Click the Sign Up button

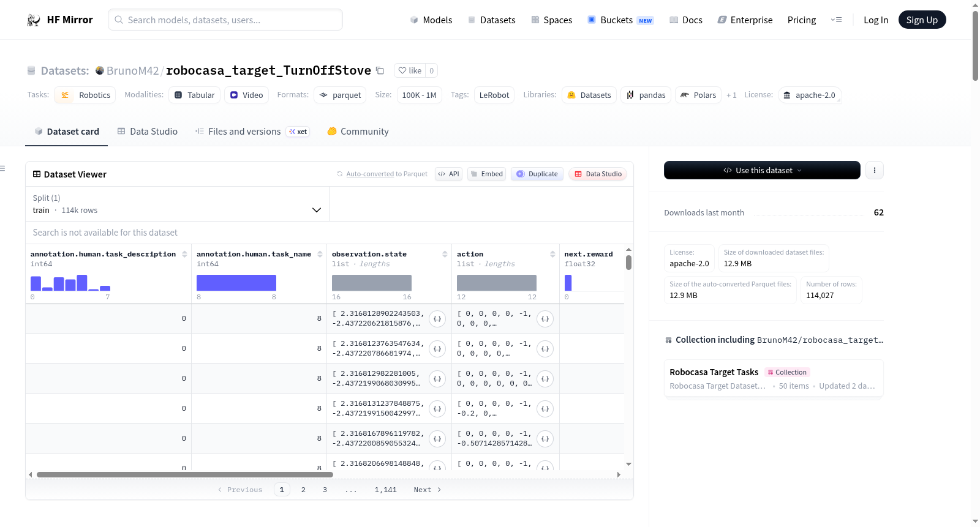[x=922, y=20]
